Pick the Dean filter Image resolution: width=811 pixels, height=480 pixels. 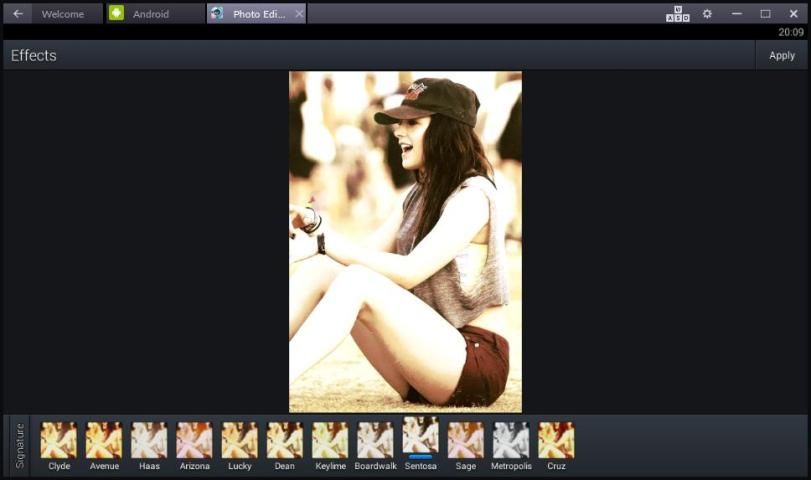pyautogui.click(x=285, y=440)
